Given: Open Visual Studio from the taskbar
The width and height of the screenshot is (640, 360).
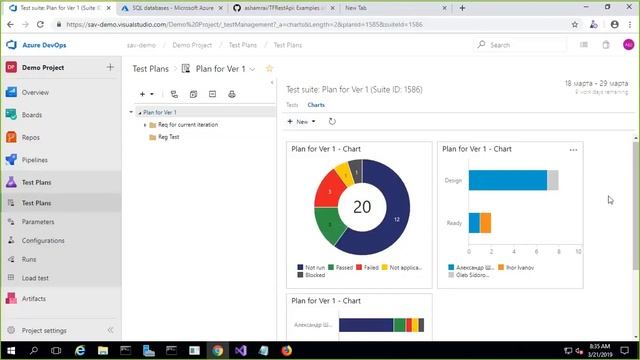Looking at the screenshot, I should pyautogui.click(x=240, y=351).
